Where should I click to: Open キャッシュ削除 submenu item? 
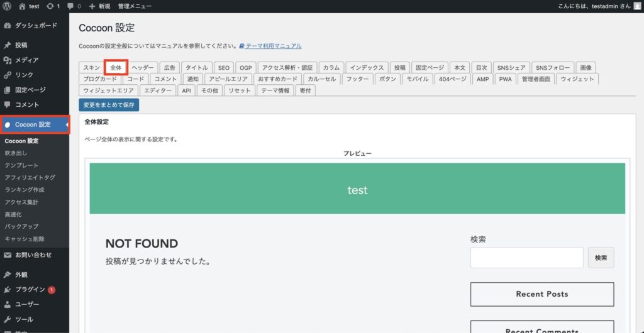(25, 239)
